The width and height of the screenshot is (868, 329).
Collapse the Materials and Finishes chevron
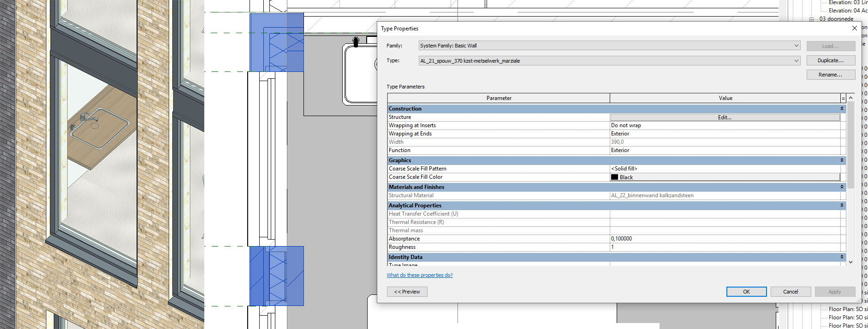(842, 187)
